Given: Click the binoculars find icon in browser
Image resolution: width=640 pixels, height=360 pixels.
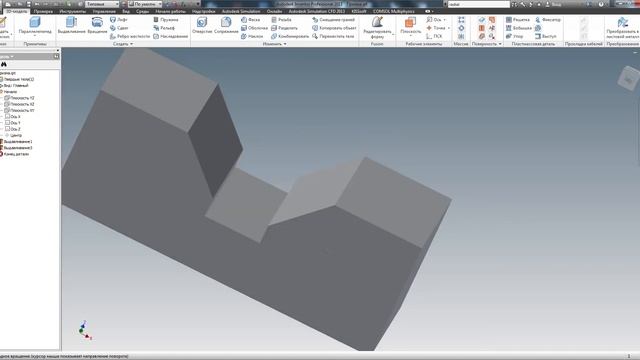Looking at the screenshot, I should point(4,64).
